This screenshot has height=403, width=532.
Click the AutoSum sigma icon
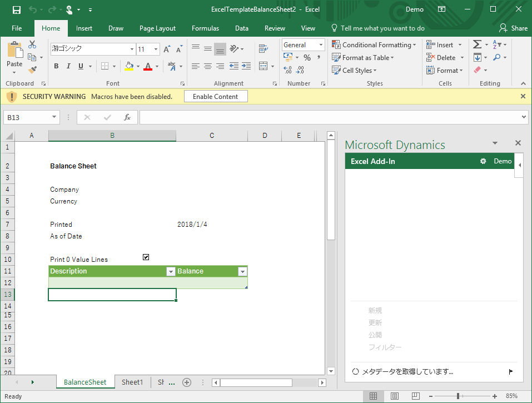click(x=477, y=44)
